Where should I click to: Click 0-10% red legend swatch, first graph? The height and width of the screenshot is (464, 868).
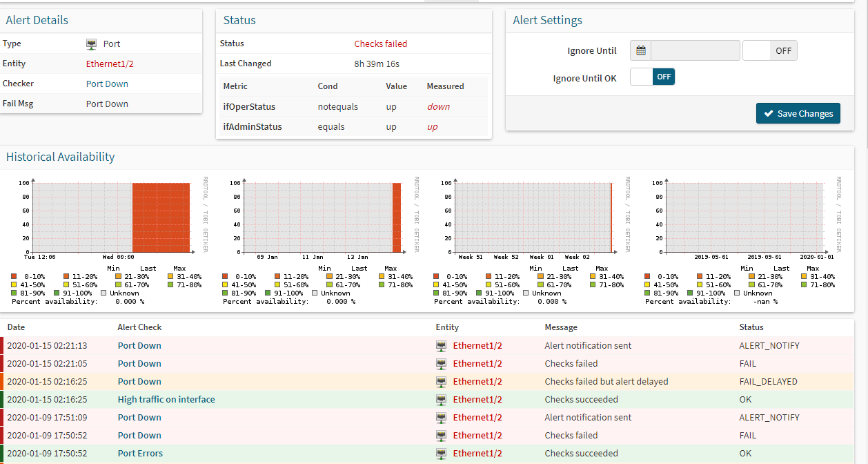[14, 276]
